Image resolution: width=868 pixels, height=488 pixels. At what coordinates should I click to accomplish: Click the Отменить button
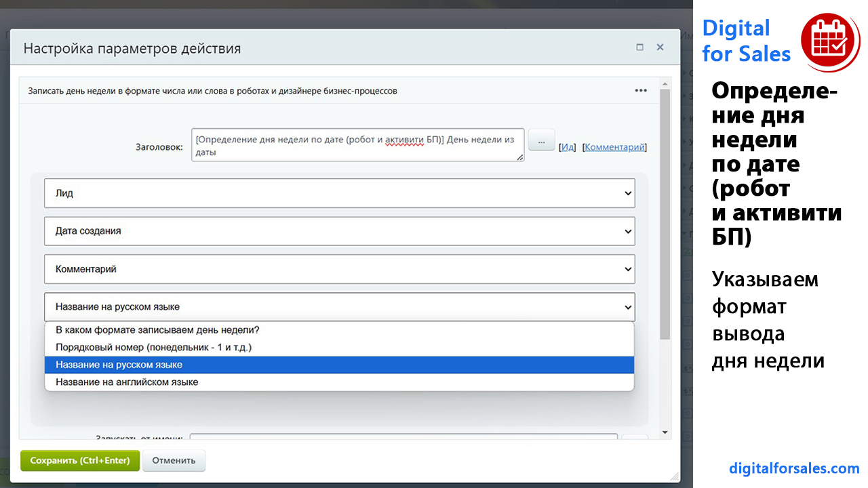[174, 460]
